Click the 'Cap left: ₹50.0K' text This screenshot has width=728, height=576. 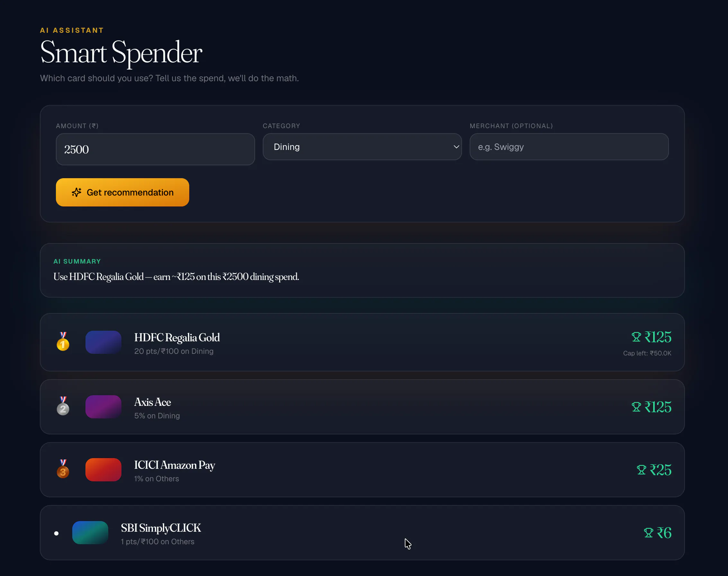[647, 353]
